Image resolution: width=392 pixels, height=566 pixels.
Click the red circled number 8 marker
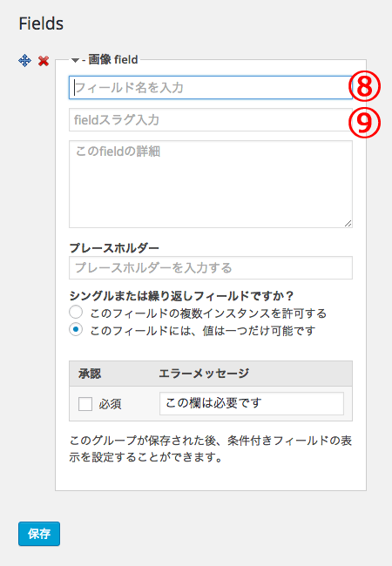[x=365, y=86]
